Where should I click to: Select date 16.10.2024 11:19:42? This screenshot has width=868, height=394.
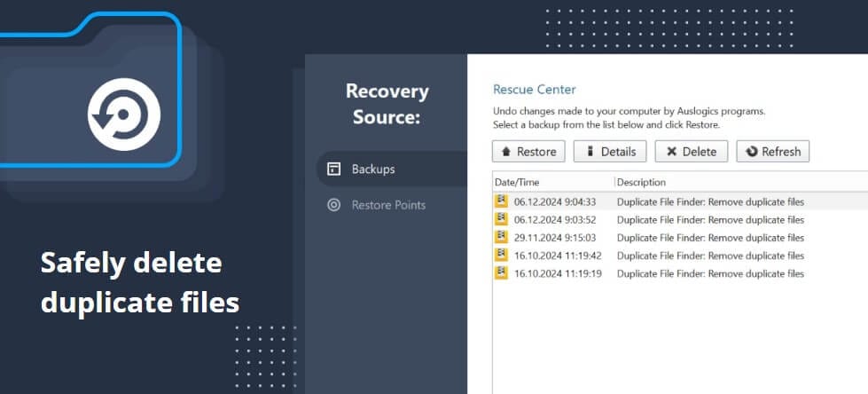click(x=558, y=256)
